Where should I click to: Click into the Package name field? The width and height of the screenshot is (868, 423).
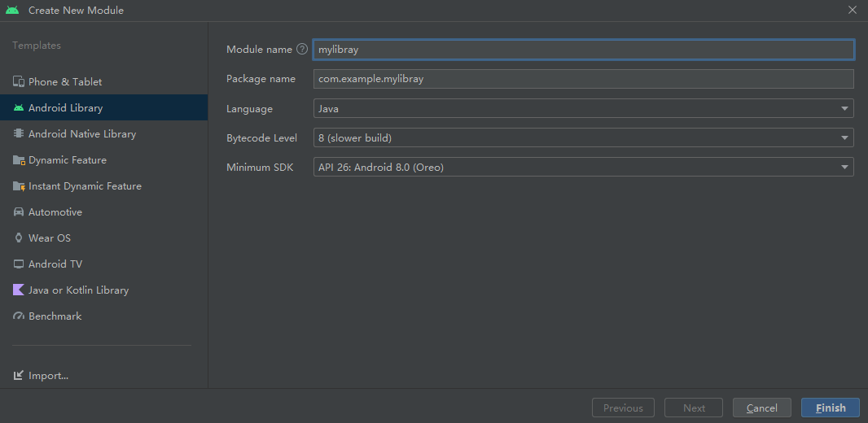[584, 79]
